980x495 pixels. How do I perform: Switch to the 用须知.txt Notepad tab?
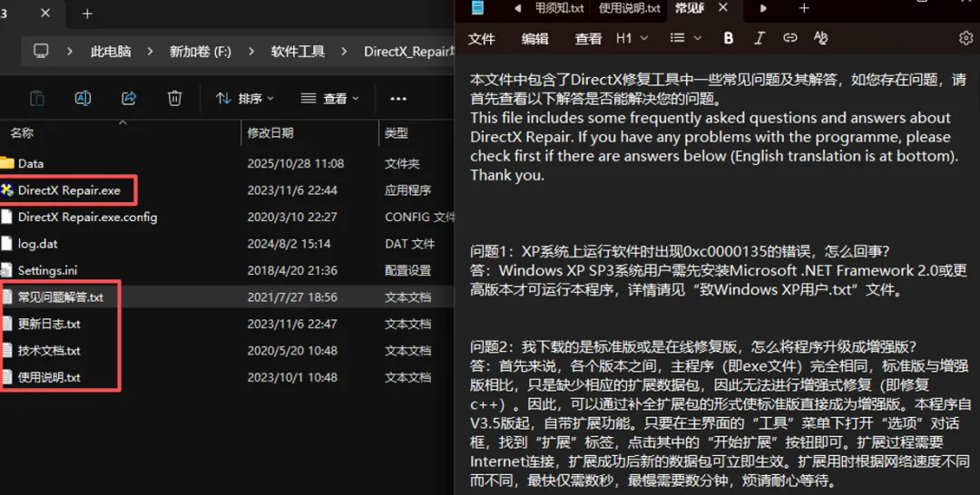pyautogui.click(x=557, y=8)
